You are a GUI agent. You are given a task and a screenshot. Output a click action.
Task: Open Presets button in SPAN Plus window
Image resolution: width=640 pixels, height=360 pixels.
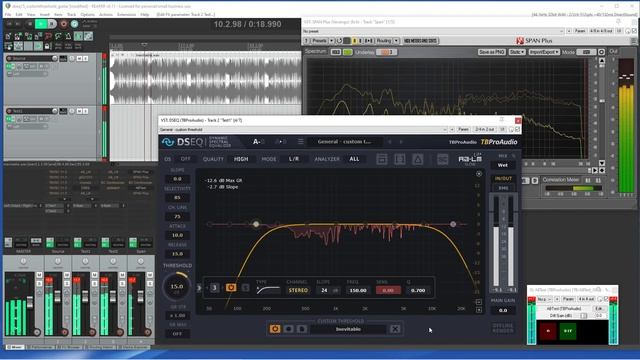[x=319, y=41]
